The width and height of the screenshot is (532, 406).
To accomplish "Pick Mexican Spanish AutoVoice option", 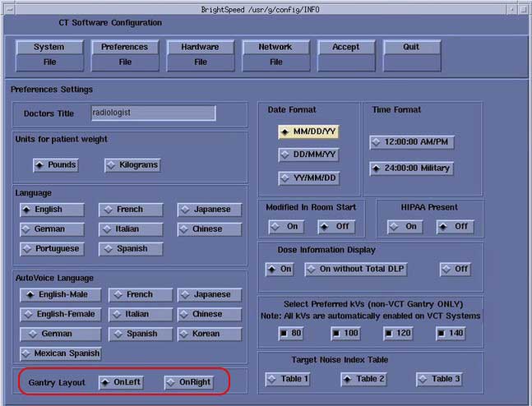I will coord(61,353).
